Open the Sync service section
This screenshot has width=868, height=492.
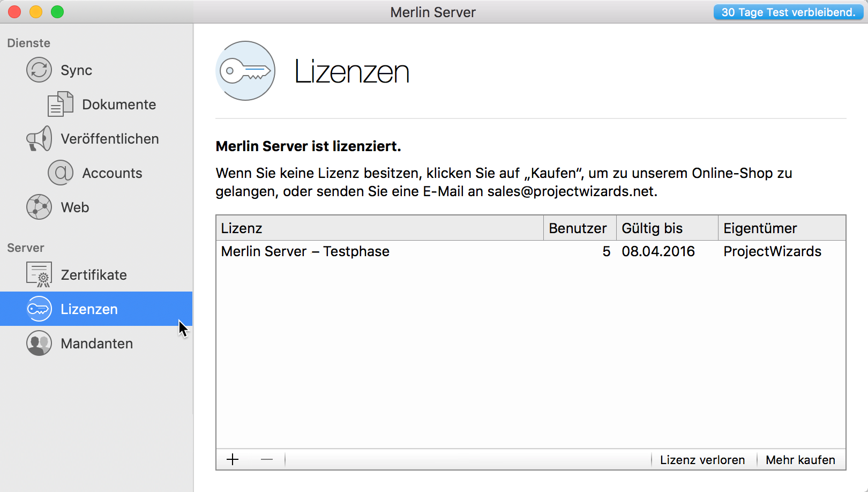coord(77,70)
